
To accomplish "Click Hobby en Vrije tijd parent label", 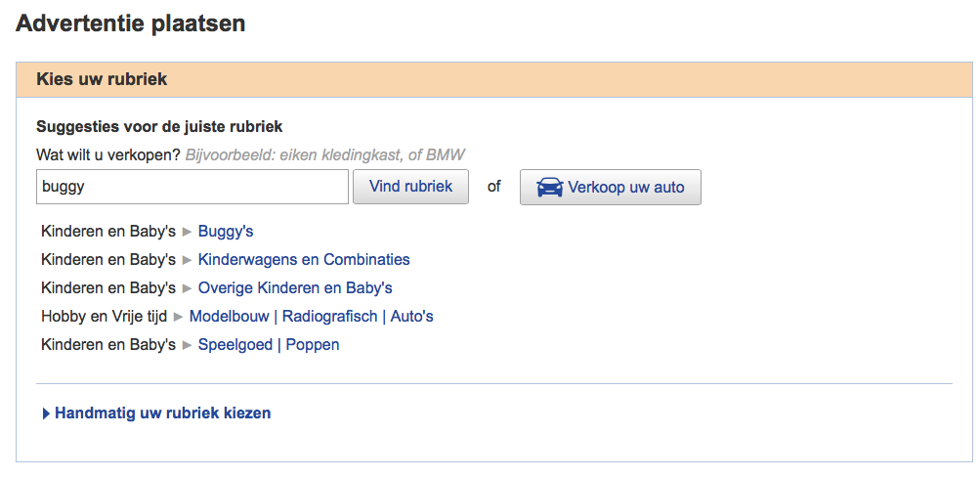I will [104, 317].
